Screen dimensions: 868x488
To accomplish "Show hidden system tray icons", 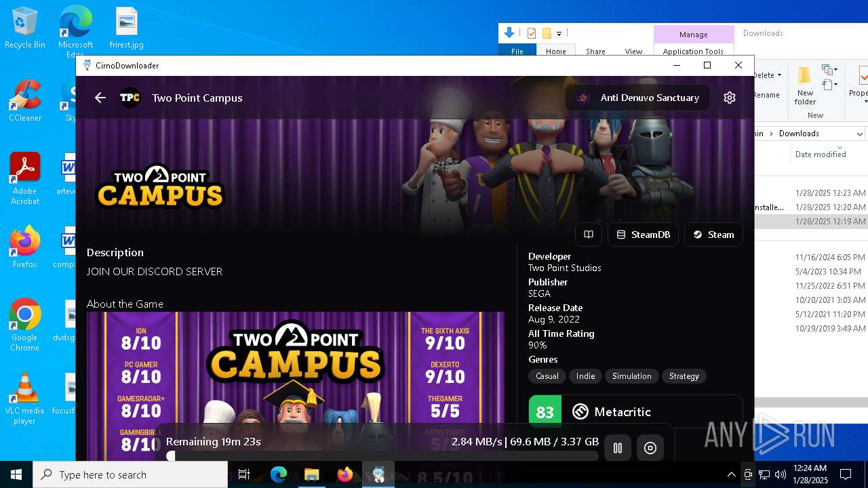I will [x=731, y=474].
